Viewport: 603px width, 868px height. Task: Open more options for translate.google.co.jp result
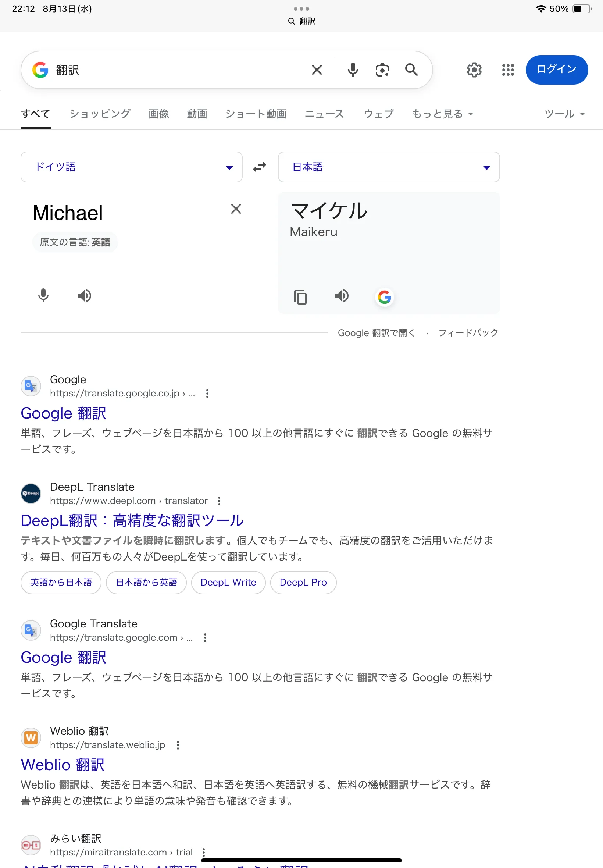tap(207, 394)
